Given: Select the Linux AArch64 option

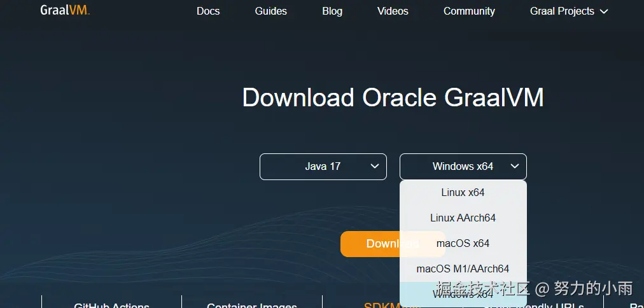Looking at the screenshot, I should [x=463, y=218].
